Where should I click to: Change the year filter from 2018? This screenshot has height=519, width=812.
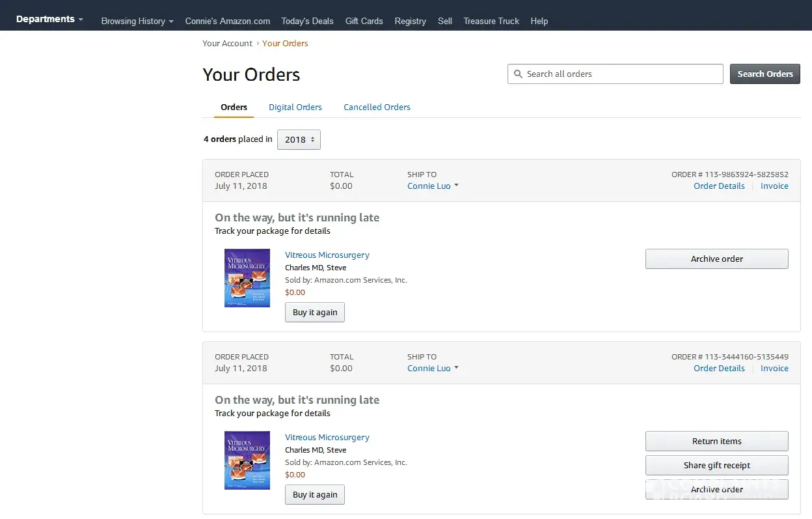point(299,139)
